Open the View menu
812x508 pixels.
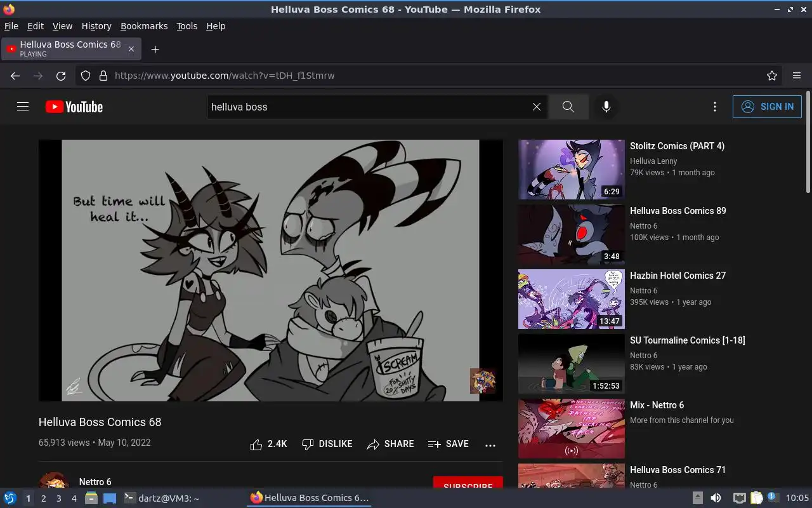[62, 26]
